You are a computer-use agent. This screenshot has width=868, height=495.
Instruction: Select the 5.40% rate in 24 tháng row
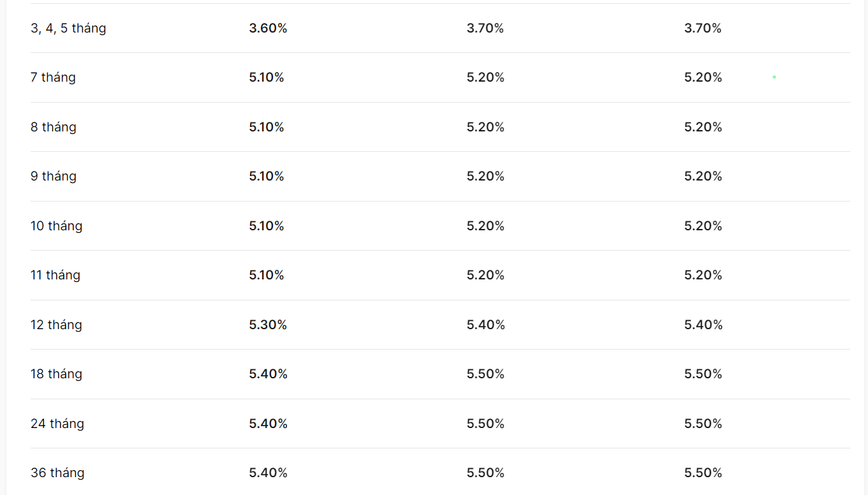tap(268, 424)
